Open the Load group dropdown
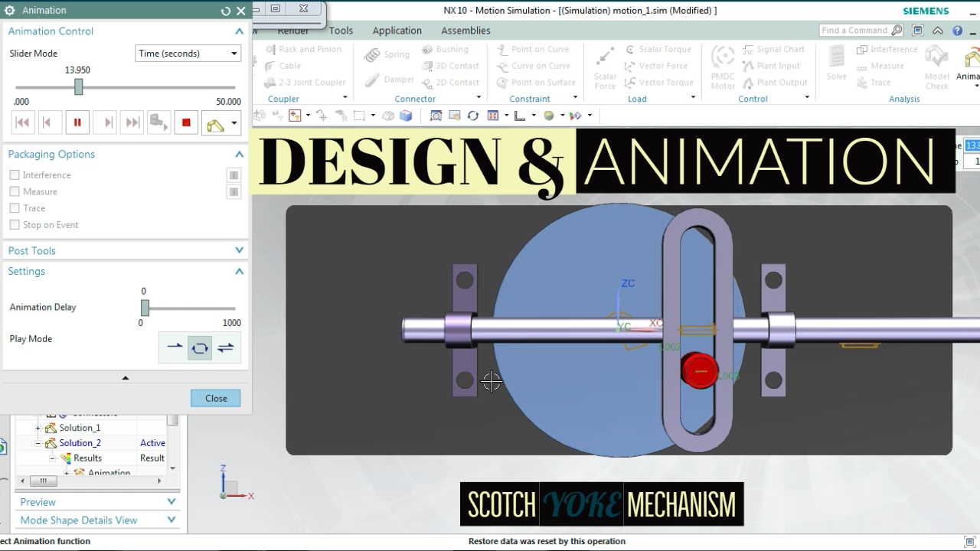 pyautogui.click(x=693, y=97)
